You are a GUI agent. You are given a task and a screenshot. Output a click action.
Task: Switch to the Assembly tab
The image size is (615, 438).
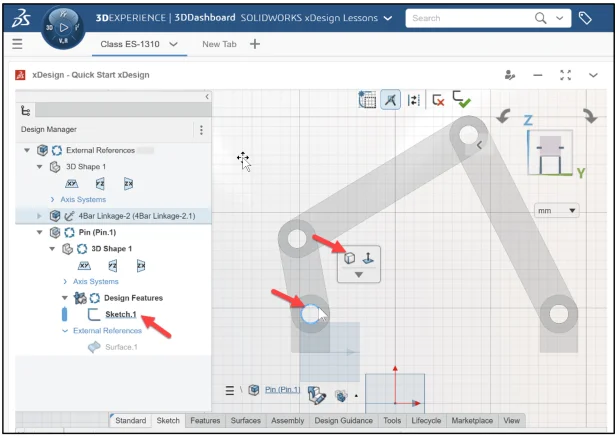click(x=287, y=421)
